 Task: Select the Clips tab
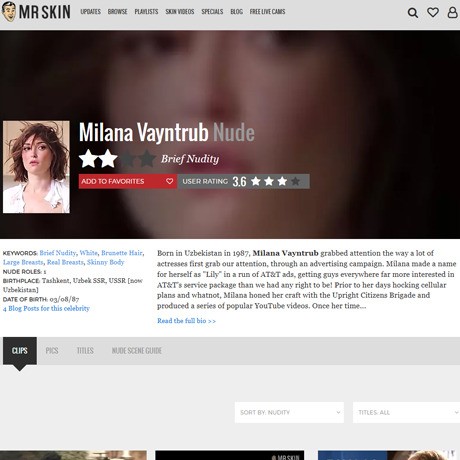[20, 351]
